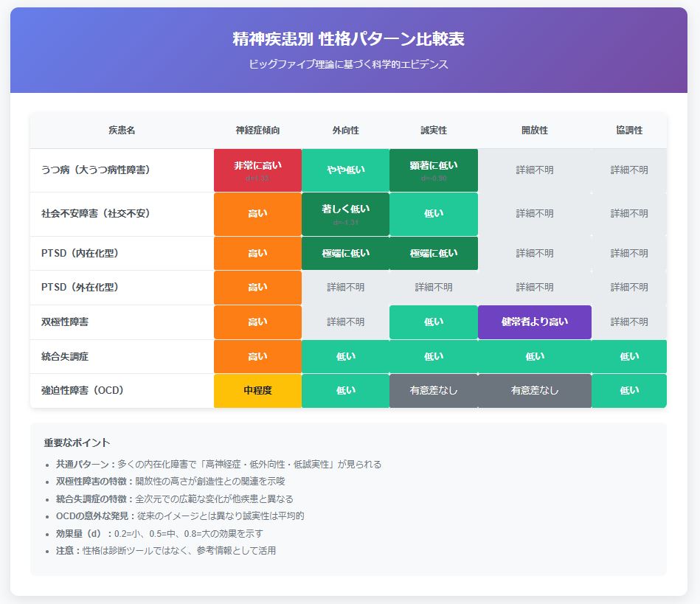Select the 双極性障害 row label

tap(67, 322)
